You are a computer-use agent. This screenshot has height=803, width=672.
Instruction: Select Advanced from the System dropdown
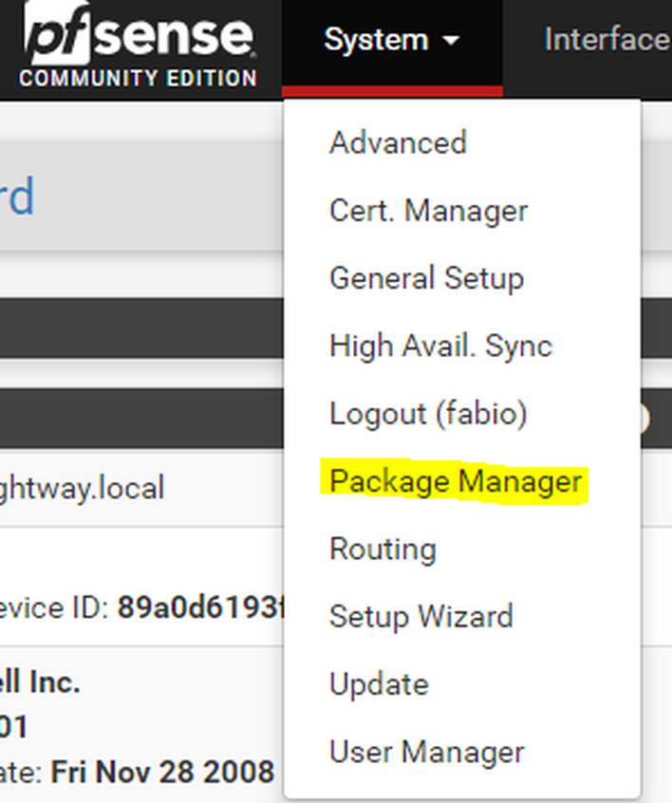click(x=398, y=142)
